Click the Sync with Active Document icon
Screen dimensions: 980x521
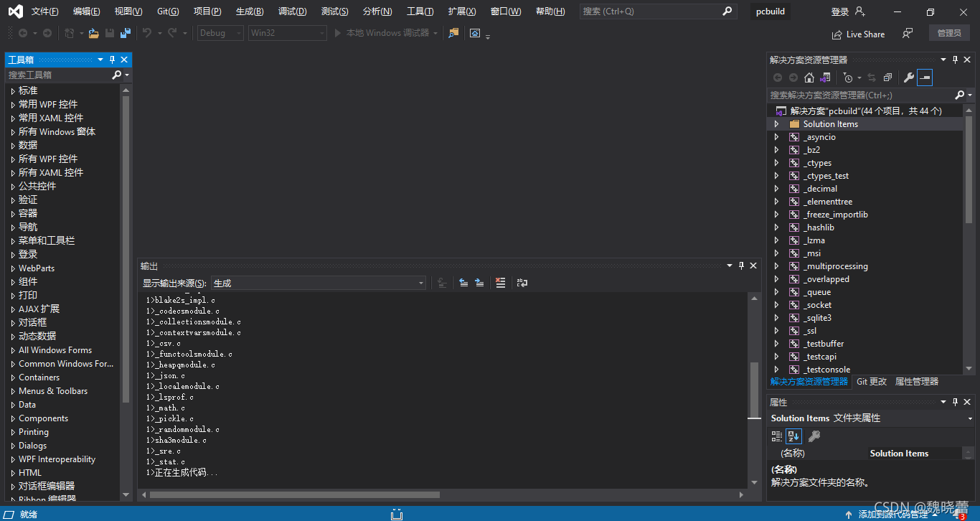[871, 77]
